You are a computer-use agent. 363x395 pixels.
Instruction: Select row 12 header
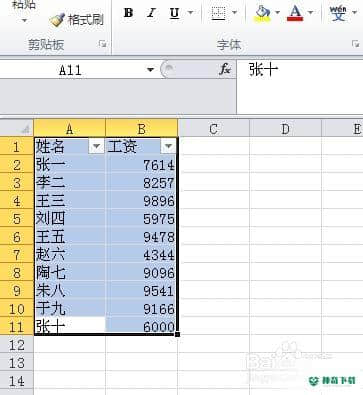pyautogui.click(x=17, y=345)
